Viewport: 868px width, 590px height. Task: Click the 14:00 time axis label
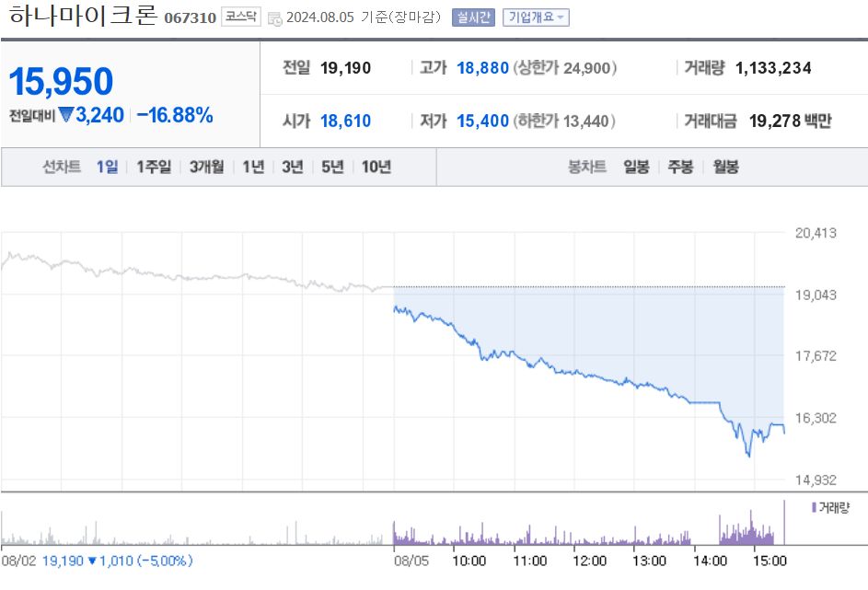(711, 561)
